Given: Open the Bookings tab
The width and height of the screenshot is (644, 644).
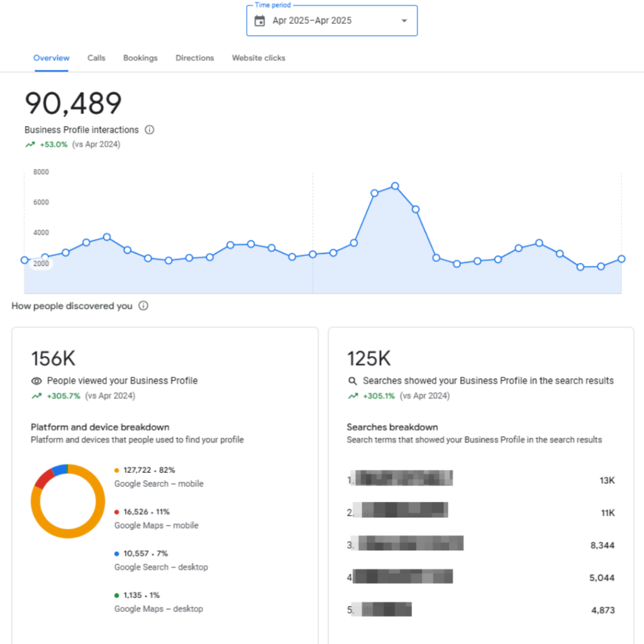Looking at the screenshot, I should 140,58.
